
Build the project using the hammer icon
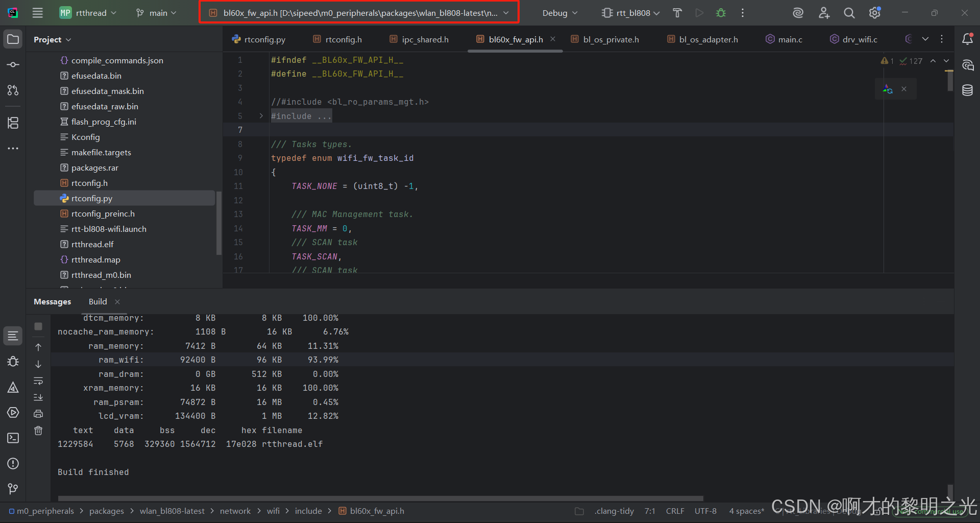pos(677,13)
